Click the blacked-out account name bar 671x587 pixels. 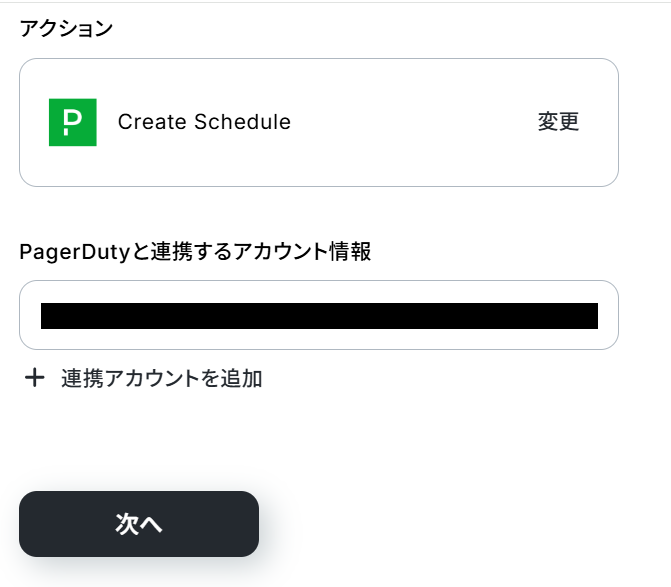point(319,316)
